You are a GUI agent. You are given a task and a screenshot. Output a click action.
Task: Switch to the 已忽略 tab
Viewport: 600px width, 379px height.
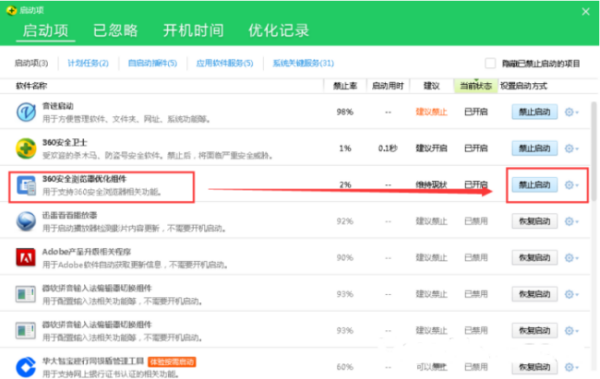click(116, 30)
